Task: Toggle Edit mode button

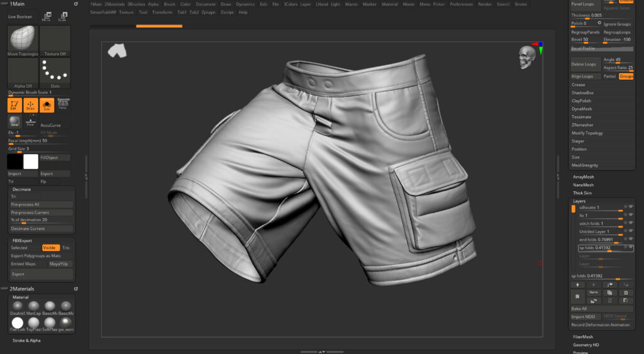Action: coord(14,105)
